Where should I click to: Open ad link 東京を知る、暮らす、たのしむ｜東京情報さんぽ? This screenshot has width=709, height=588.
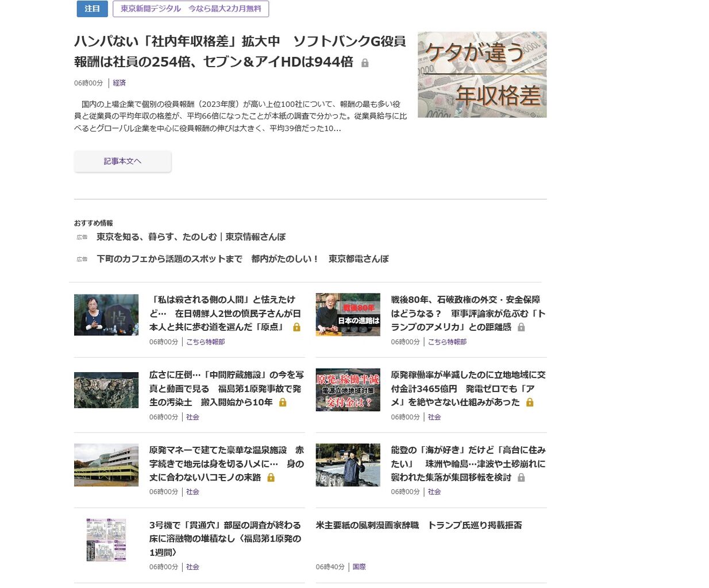coord(191,237)
